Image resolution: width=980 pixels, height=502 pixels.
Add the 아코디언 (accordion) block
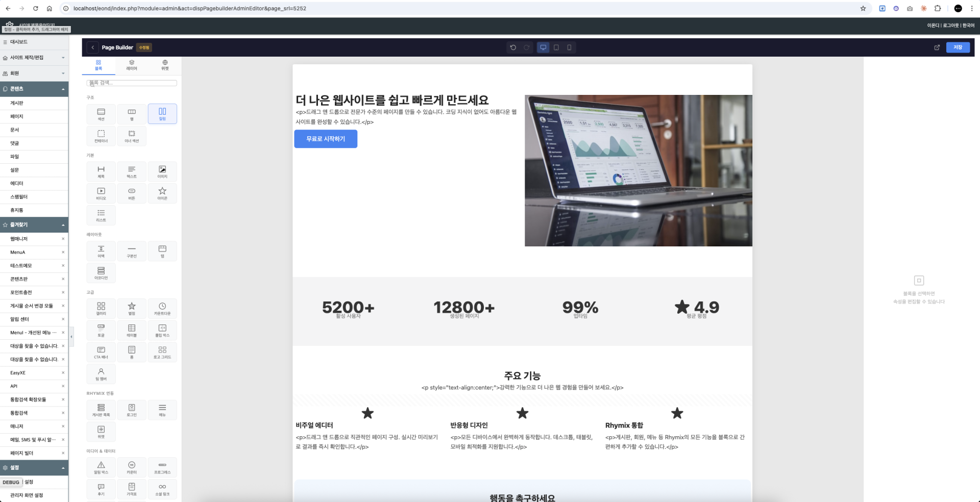coord(101,273)
